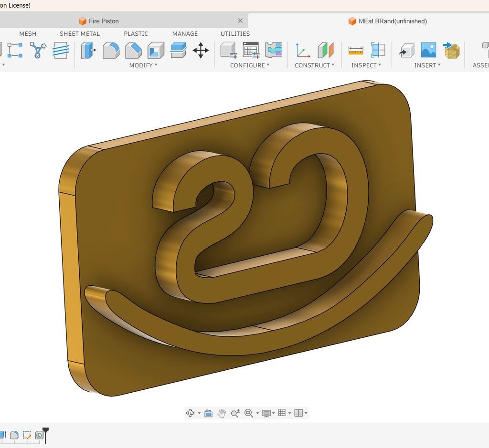489x448 pixels.
Task: Select the Shell tool icon
Action: [156, 50]
